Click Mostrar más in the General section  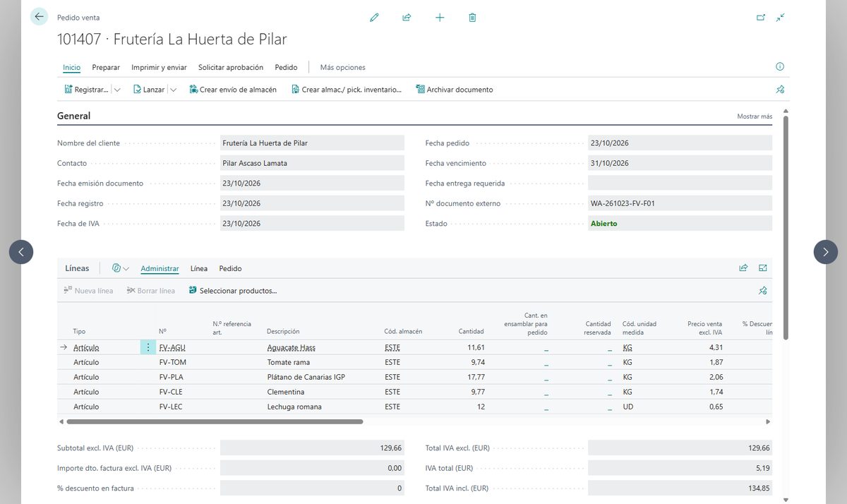[x=755, y=116]
